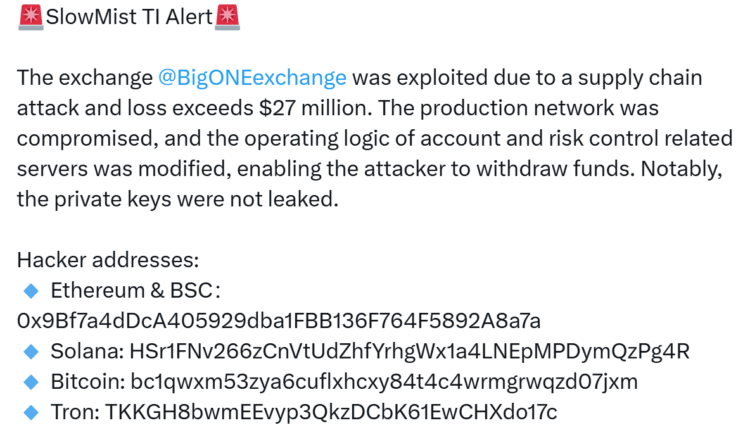Click blue diamond bullet beside Bitcoin
Screen dimensions: 750x430
tap(30, 381)
